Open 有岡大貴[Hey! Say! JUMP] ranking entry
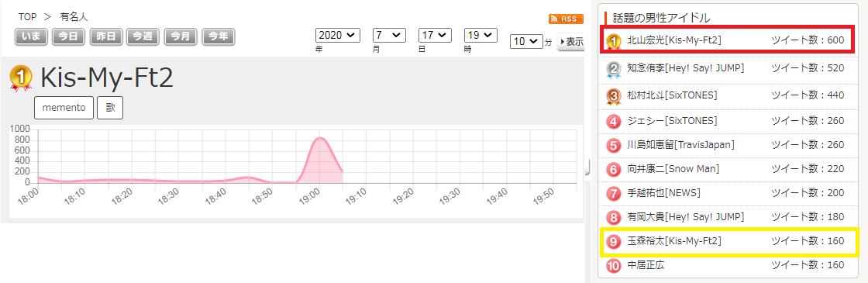 [685, 216]
